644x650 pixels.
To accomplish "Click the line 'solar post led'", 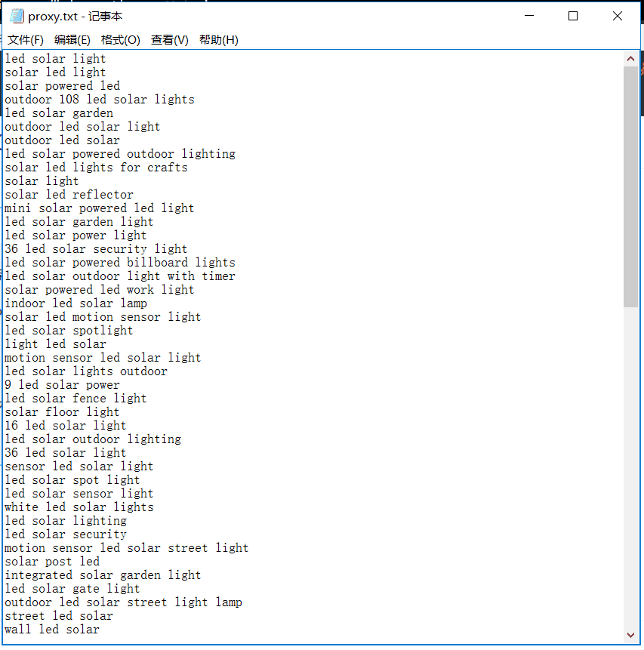I will coord(52,562).
